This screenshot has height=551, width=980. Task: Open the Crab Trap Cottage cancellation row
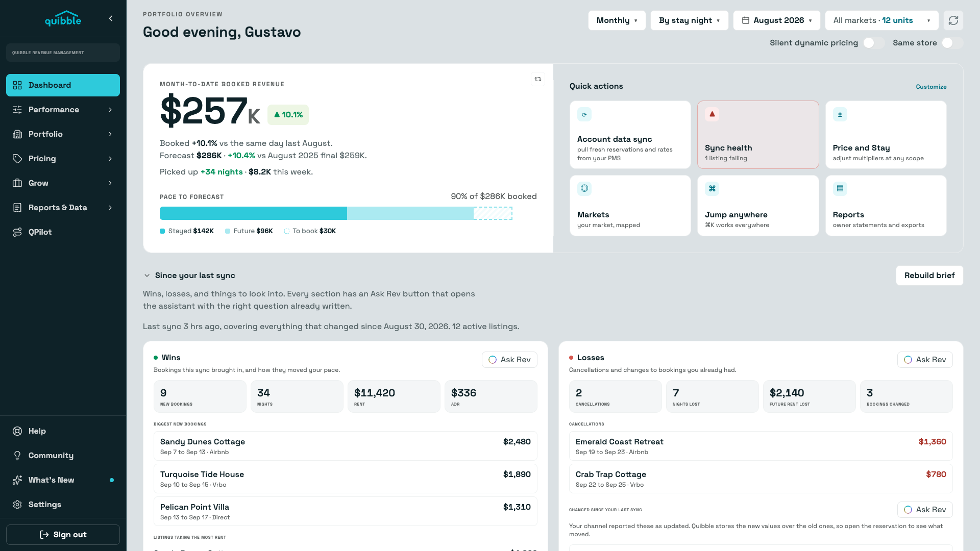click(x=761, y=479)
